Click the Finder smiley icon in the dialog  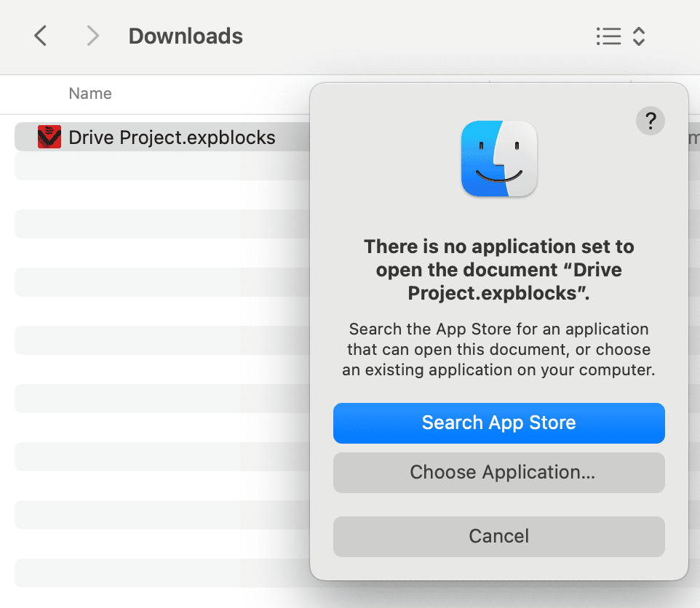tap(498, 159)
